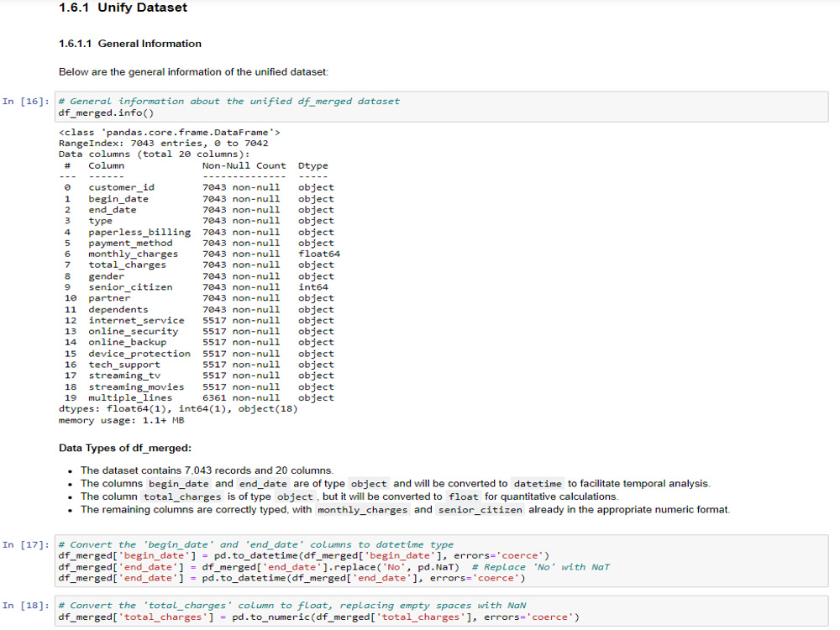Click the '1.6.1 Unify Dataset' heading

pos(123,8)
